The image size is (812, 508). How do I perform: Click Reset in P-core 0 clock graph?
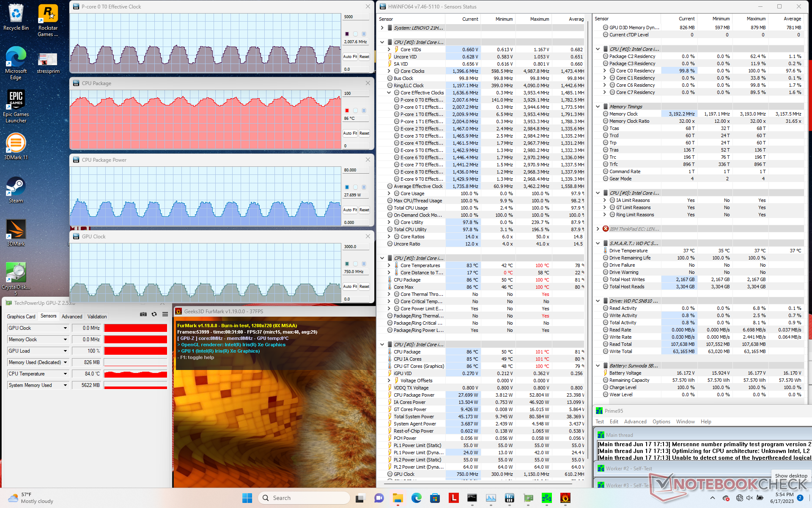pos(364,57)
